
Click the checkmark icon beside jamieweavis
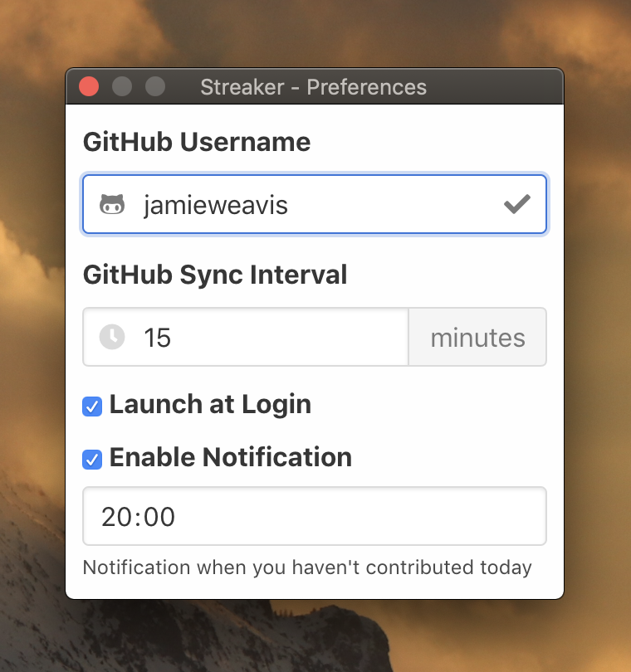click(x=517, y=204)
